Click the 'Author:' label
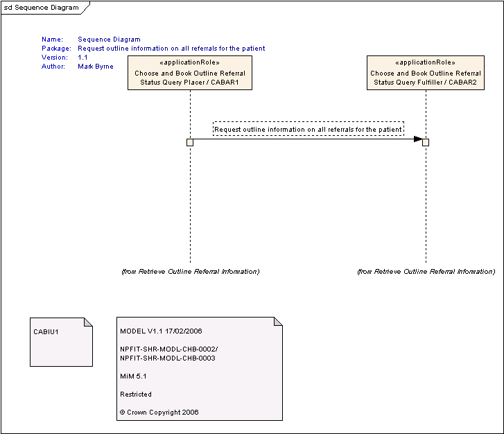 [x=53, y=67]
